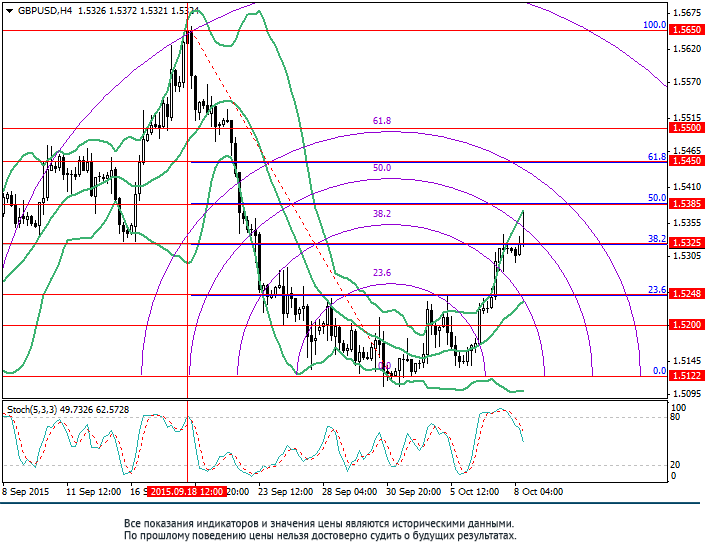Click the 100 level on Stochastic scale
The height and width of the screenshot is (552, 707).
point(678,408)
